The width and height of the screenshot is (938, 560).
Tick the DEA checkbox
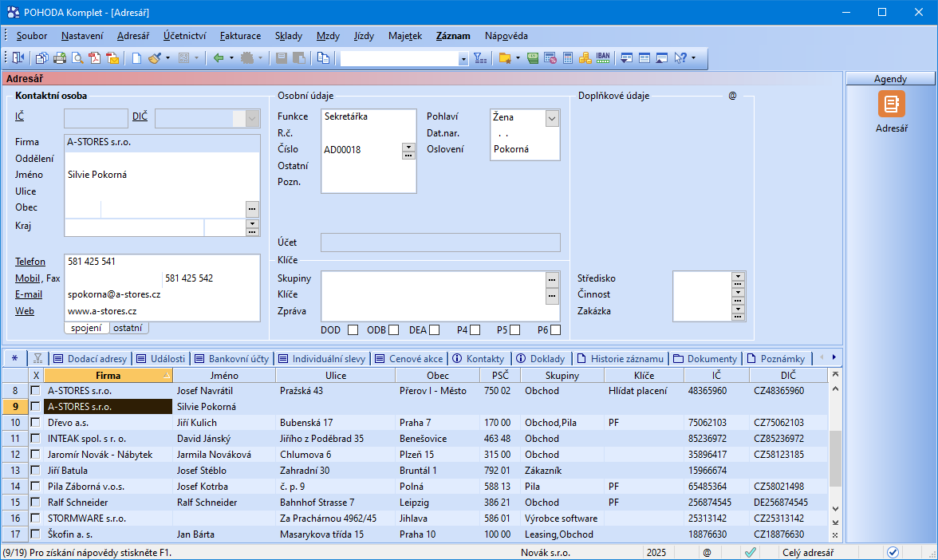point(434,329)
